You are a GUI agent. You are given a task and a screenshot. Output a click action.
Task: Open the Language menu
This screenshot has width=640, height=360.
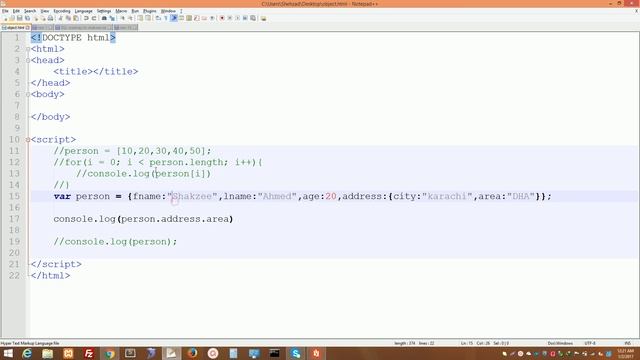point(83,11)
